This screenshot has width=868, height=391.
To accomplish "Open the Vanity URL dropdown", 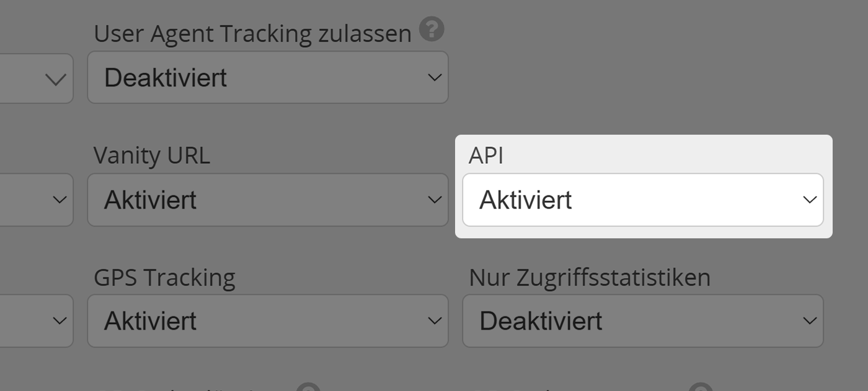I will pyautogui.click(x=267, y=200).
